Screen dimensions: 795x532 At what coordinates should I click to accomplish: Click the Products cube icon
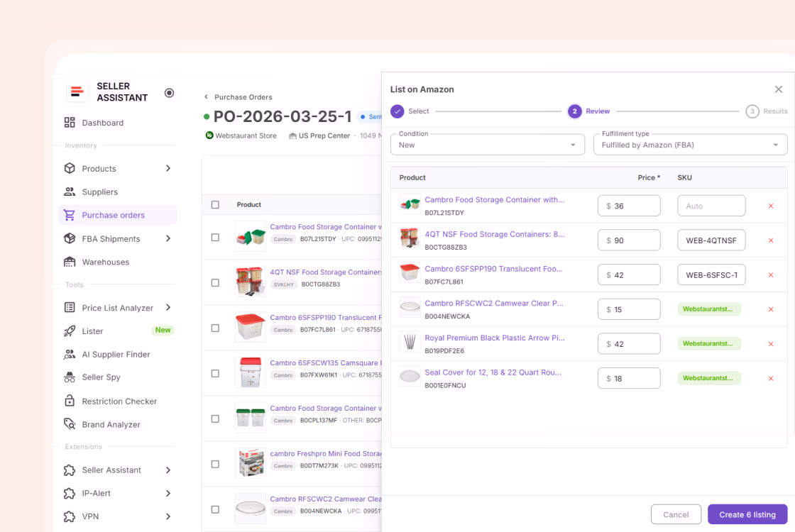click(70, 168)
